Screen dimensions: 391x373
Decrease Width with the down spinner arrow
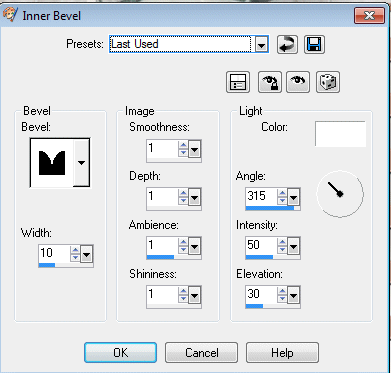75,258
